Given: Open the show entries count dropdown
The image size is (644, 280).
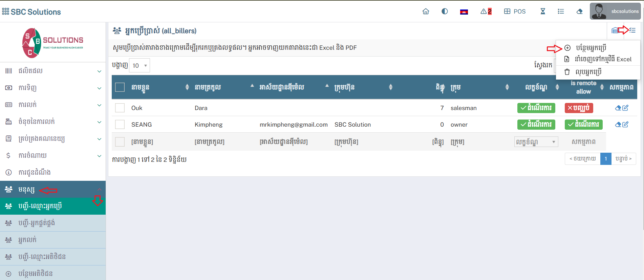Looking at the screenshot, I should point(139,66).
